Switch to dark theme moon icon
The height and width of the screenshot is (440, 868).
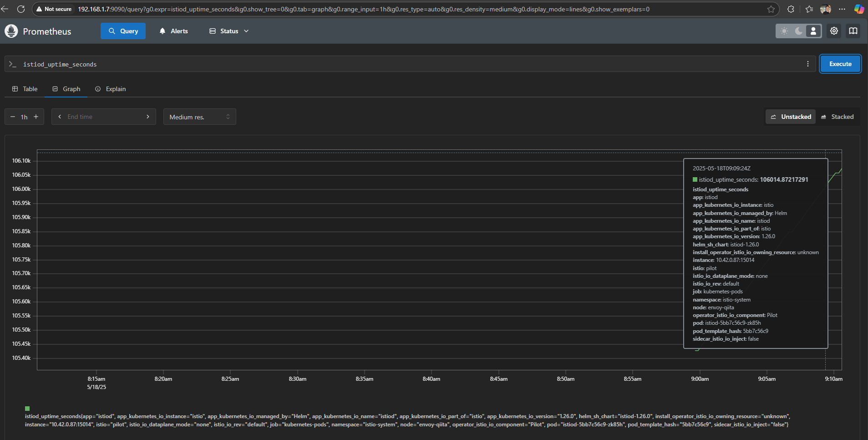pyautogui.click(x=798, y=31)
